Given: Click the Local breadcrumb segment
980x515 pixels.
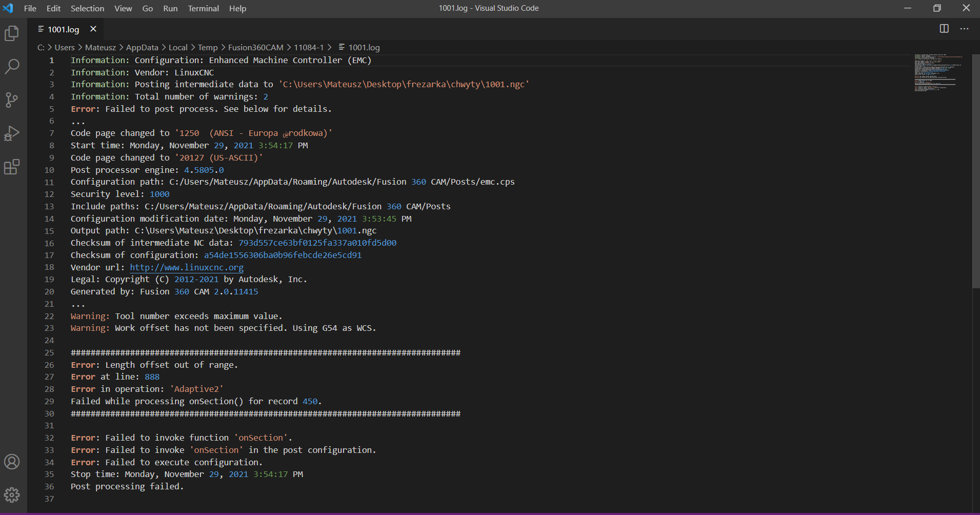Looking at the screenshot, I should click(178, 47).
